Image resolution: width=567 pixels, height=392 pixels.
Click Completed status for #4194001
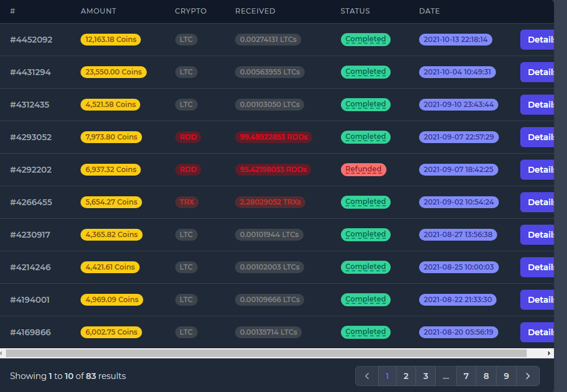click(366, 300)
